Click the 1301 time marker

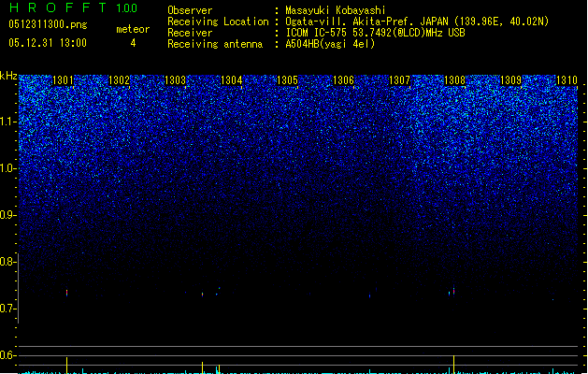tap(63, 80)
